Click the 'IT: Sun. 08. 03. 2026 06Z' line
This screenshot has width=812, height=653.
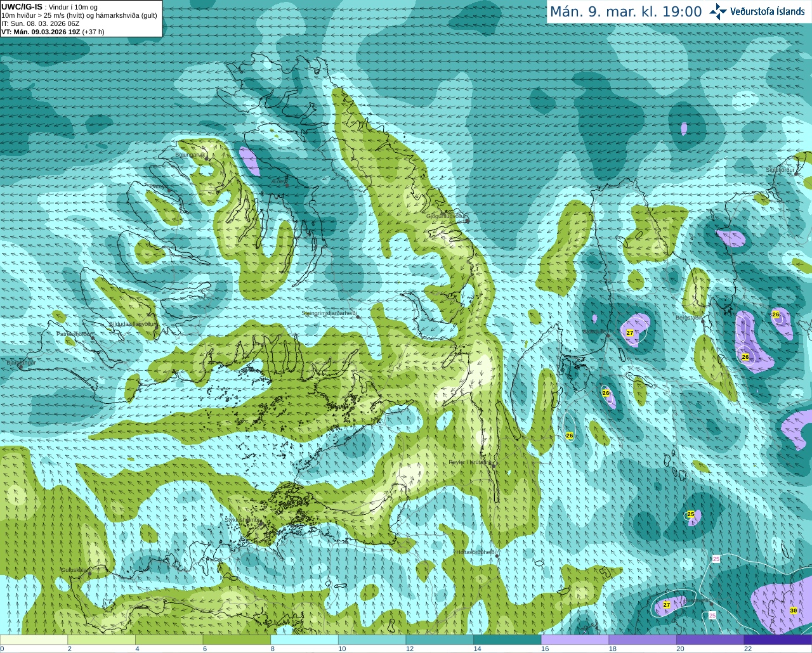41,23
